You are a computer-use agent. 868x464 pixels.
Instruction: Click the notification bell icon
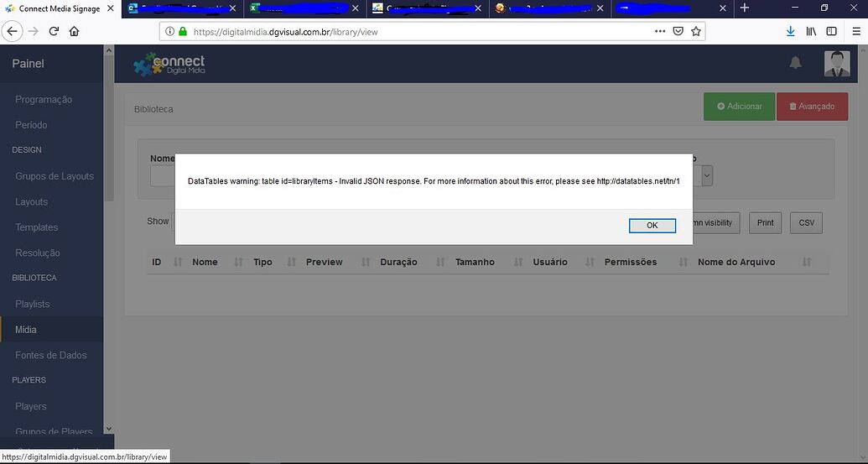(x=795, y=63)
